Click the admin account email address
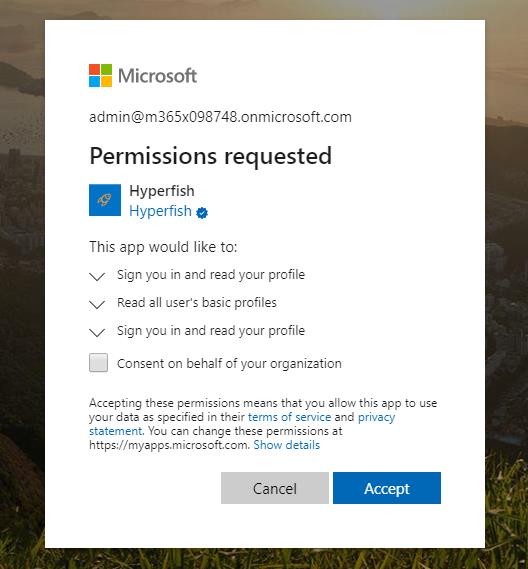 point(220,117)
